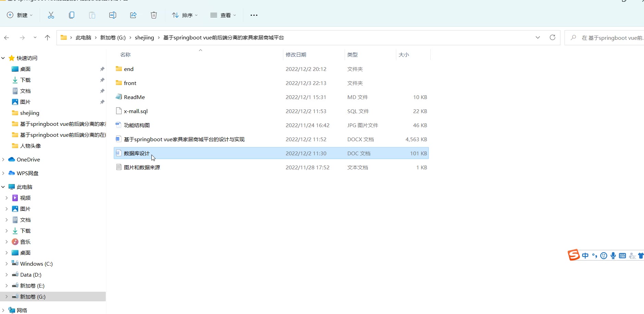
Task: Click the Cut scissors icon in toolbar
Action: tap(51, 15)
